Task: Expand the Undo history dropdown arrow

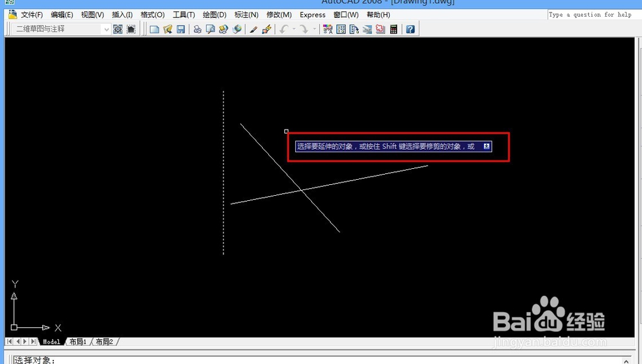Action: pyautogui.click(x=294, y=29)
